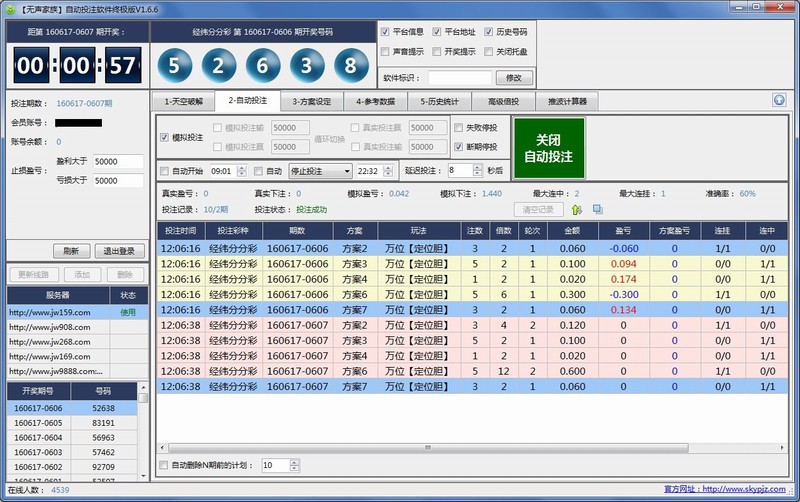Uncheck the 模拟投注 checkbox

click(x=165, y=137)
